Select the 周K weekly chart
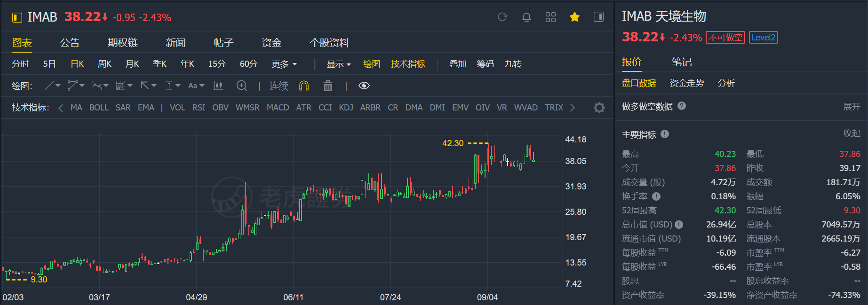The height and width of the screenshot is (305, 868). 104,64
